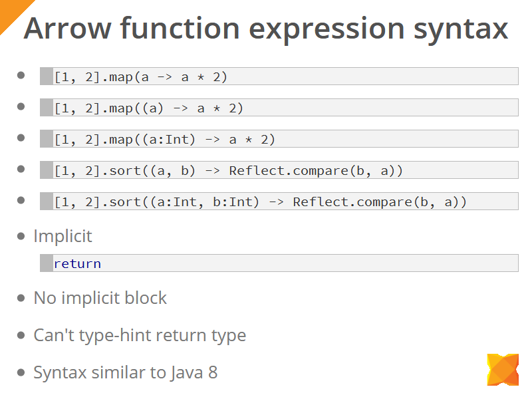Click the 'return' keyword code block
Image resolution: width=532 pixels, height=399 pixels.
[77, 263]
